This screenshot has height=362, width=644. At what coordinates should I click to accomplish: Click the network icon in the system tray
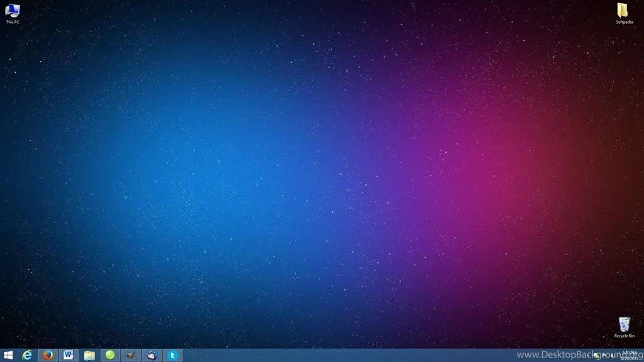[x=606, y=355]
